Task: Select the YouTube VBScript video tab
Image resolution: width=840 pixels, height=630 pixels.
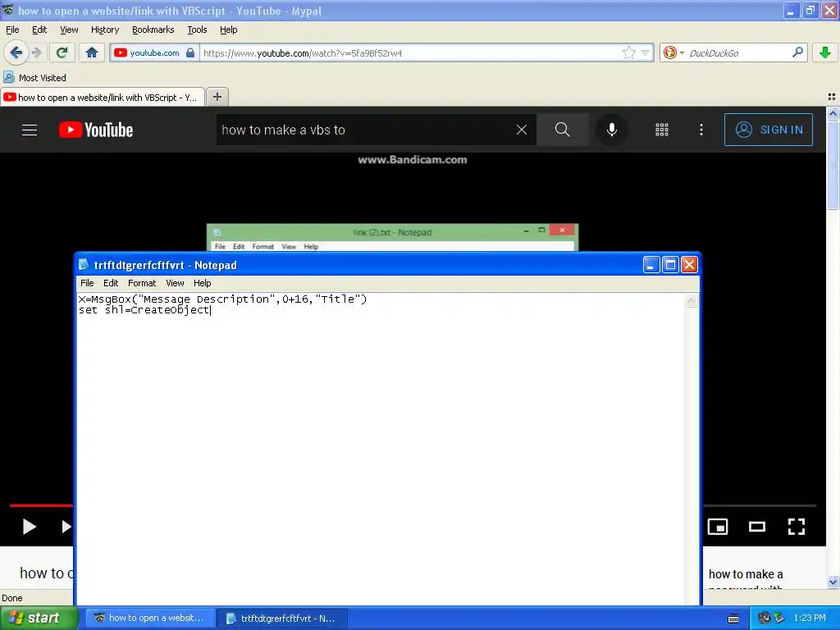Action: (102, 97)
